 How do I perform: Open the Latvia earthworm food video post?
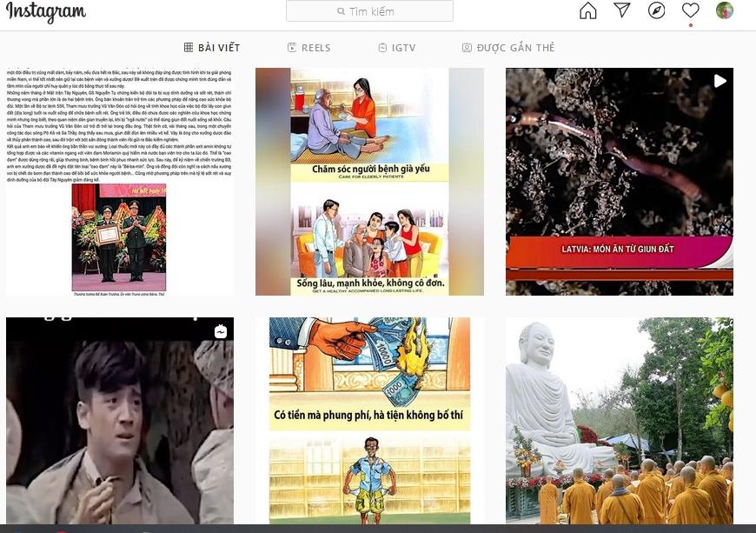pyautogui.click(x=619, y=182)
